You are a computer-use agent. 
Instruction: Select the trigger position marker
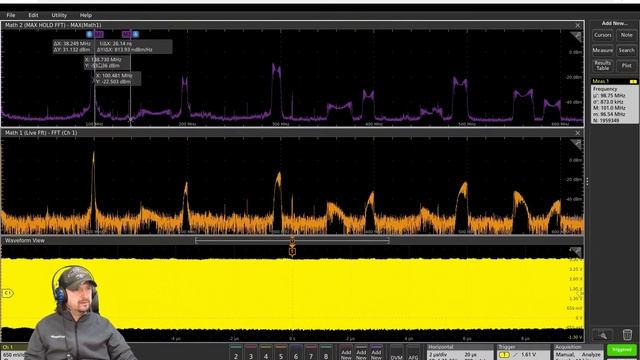pyautogui.click(x=292, y=252)
